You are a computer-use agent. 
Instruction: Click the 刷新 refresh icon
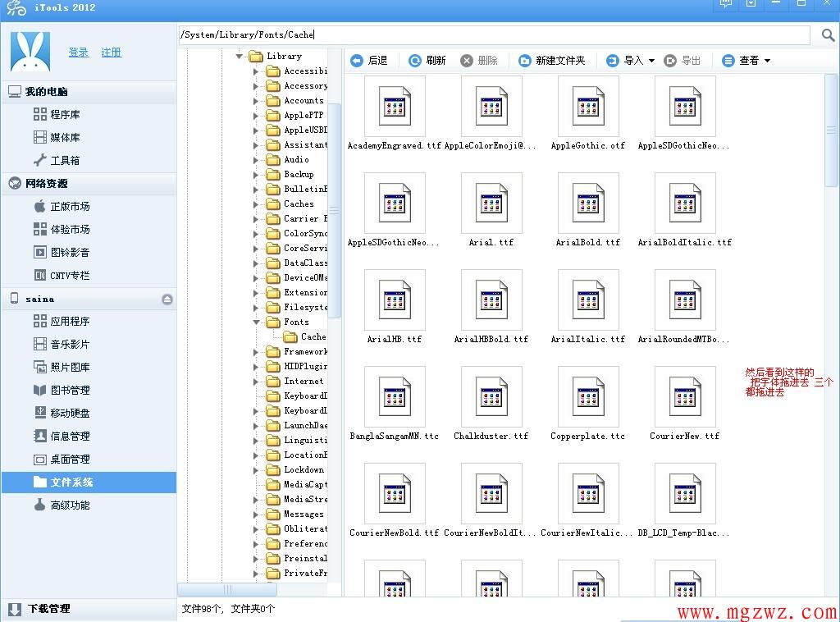pyautogui.click(x=414, y=61)
